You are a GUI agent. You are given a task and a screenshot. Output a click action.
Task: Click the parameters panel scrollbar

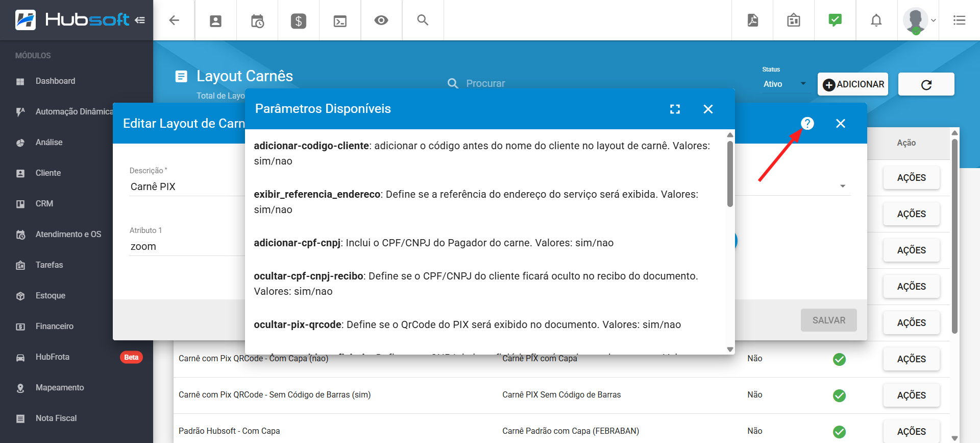tap(730, 174)
